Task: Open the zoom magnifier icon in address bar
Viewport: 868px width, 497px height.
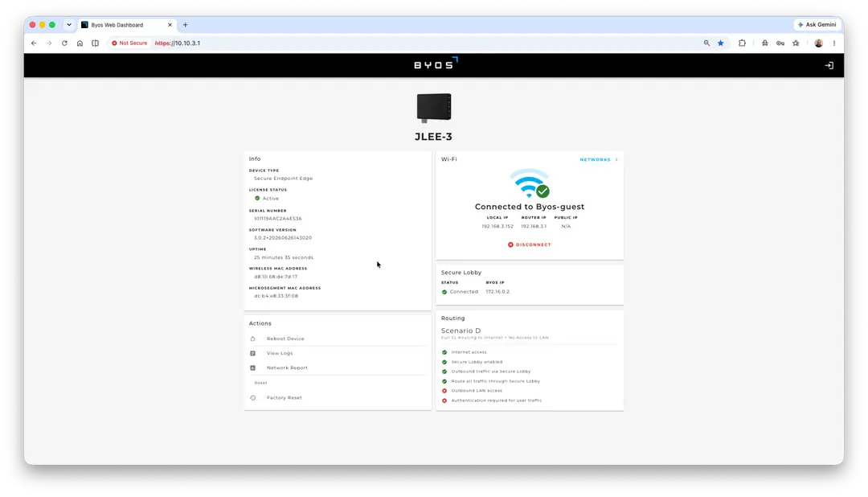Action: pos(706,43)
